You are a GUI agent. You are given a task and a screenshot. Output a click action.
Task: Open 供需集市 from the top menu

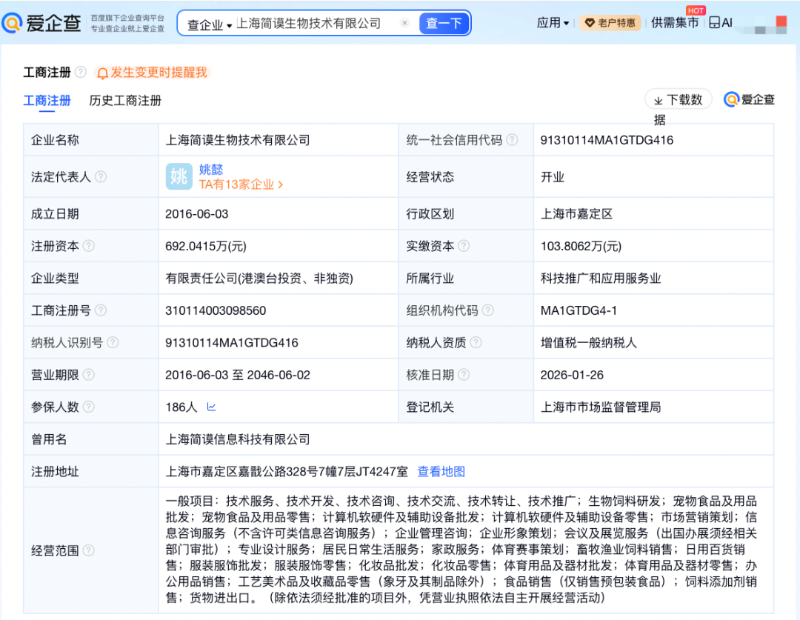(675, 22)
